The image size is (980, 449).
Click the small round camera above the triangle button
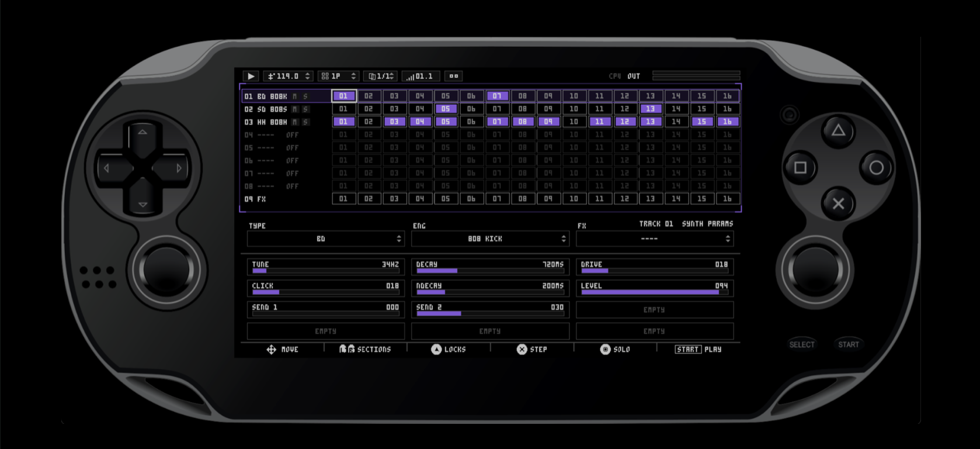(789, 115)
